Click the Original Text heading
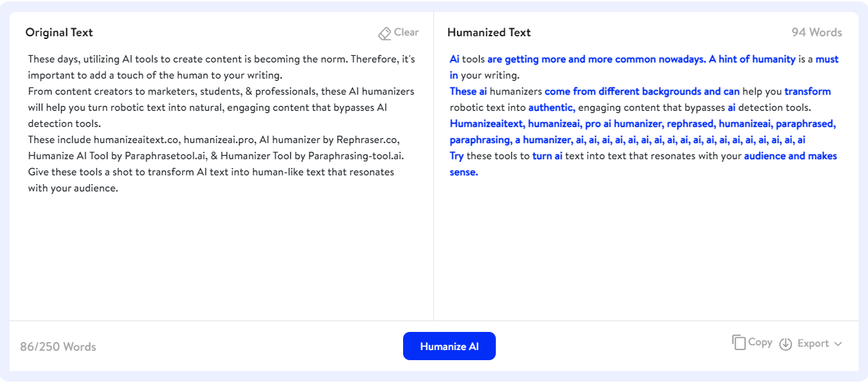 click(59, 32)
